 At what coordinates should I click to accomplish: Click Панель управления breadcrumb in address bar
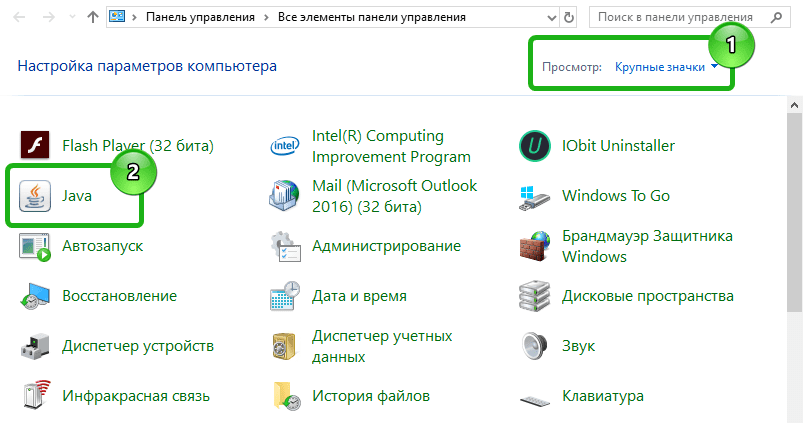[199, 18]
